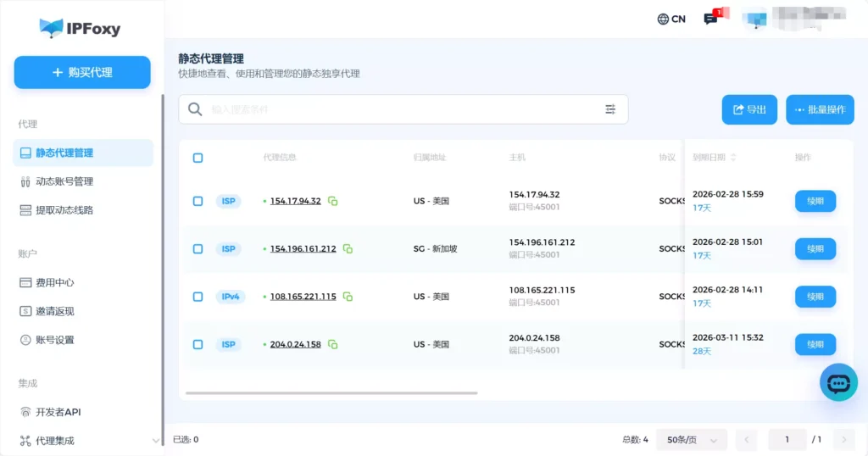
Task: Open the floating chat support bubble
Action: [x=838, y=383]
